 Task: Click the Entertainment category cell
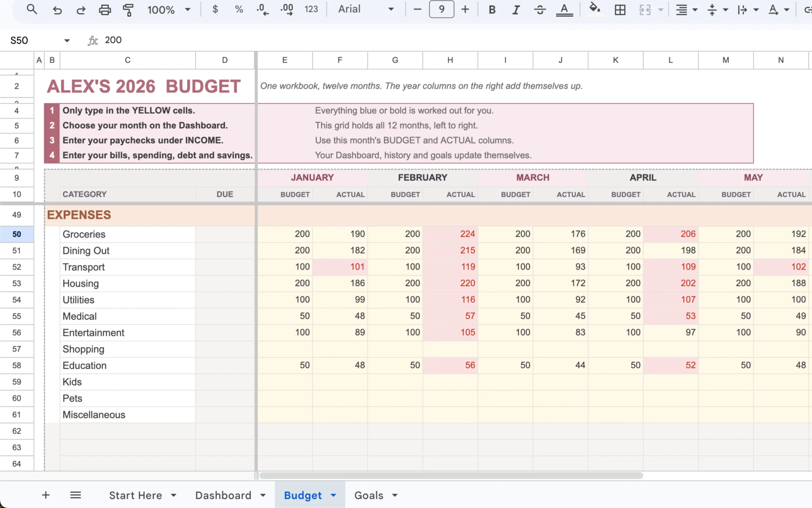pyautogui.click(x=128, y=333)
